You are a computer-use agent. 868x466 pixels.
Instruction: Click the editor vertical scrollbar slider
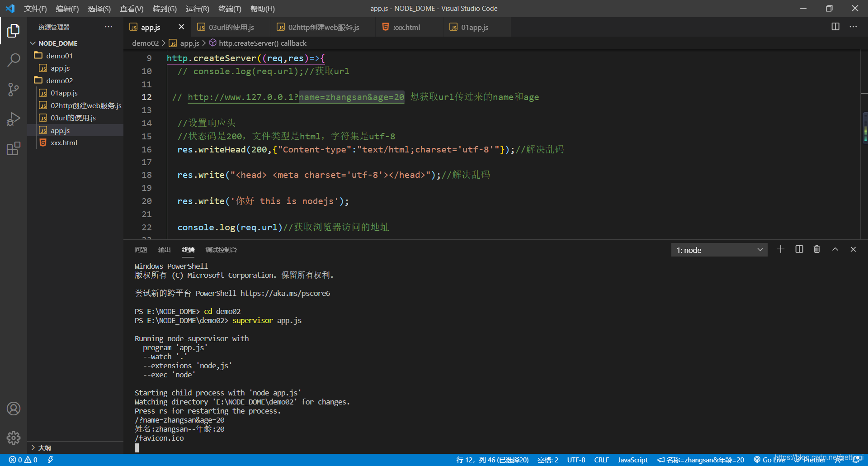click(864, 128)
